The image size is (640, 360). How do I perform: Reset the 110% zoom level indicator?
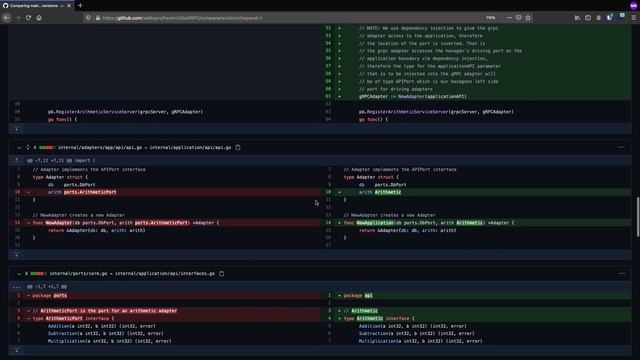pyautogui.click(x=491, y=18)
